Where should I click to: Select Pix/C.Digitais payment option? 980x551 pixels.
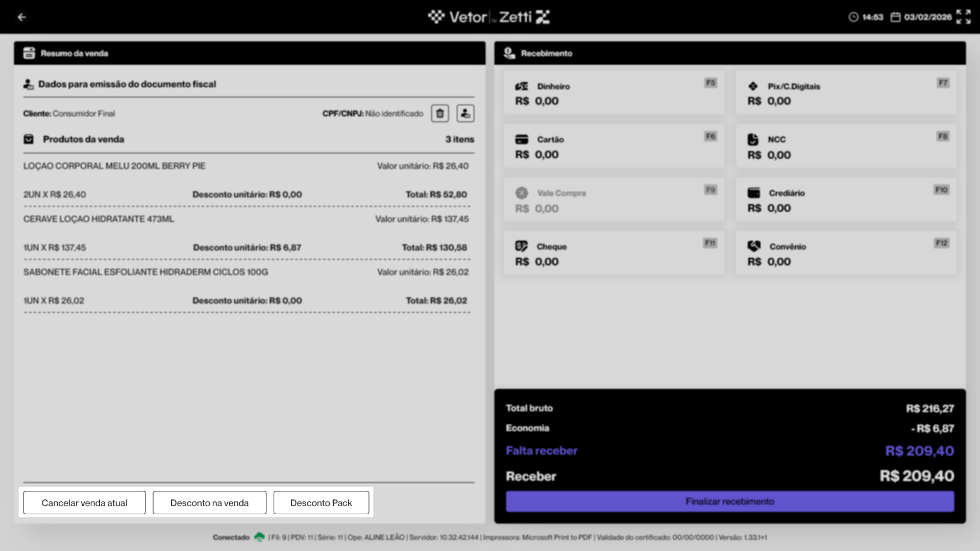[846, 93]
